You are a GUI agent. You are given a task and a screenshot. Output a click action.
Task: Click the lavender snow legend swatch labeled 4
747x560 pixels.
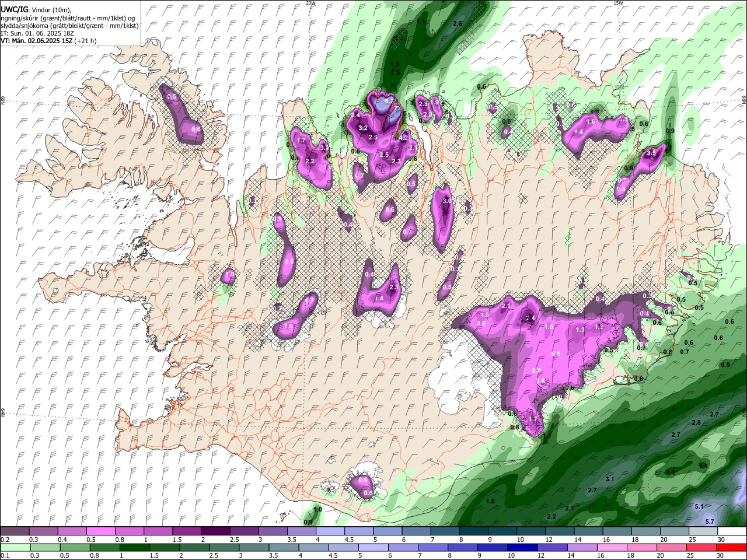pos(329,531)
